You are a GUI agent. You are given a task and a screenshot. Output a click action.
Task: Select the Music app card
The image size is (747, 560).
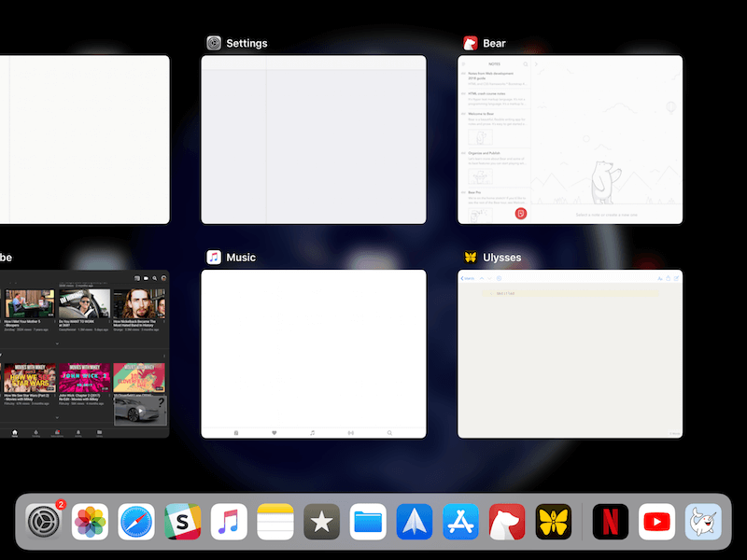pyautogui.click(x=314, y=355)
